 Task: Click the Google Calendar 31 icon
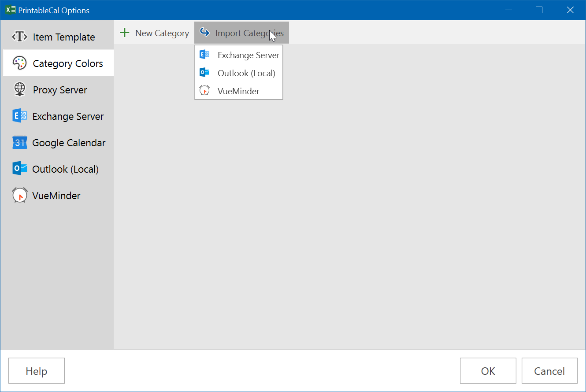pyautogui.click(x=20, y=143)
